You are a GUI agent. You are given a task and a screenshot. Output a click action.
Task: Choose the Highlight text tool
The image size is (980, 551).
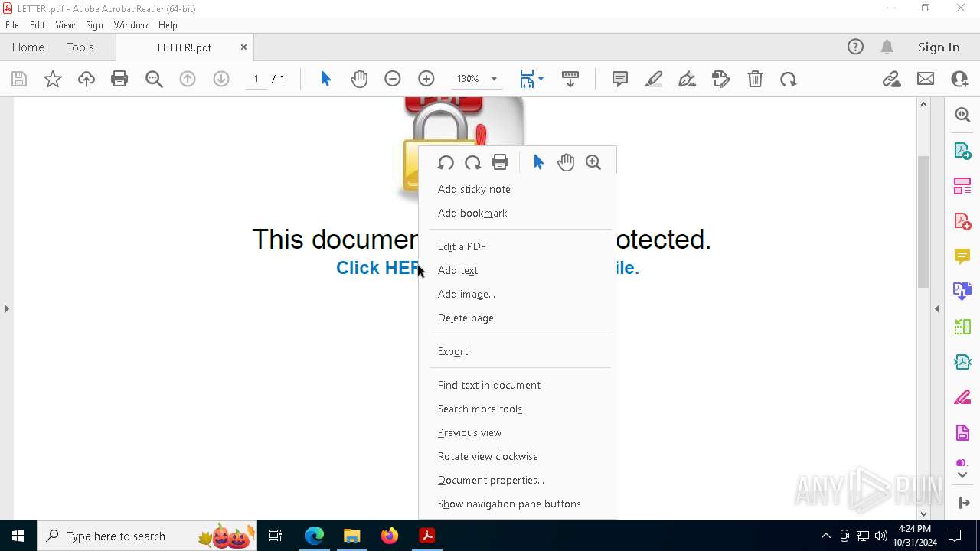point(654,79)
